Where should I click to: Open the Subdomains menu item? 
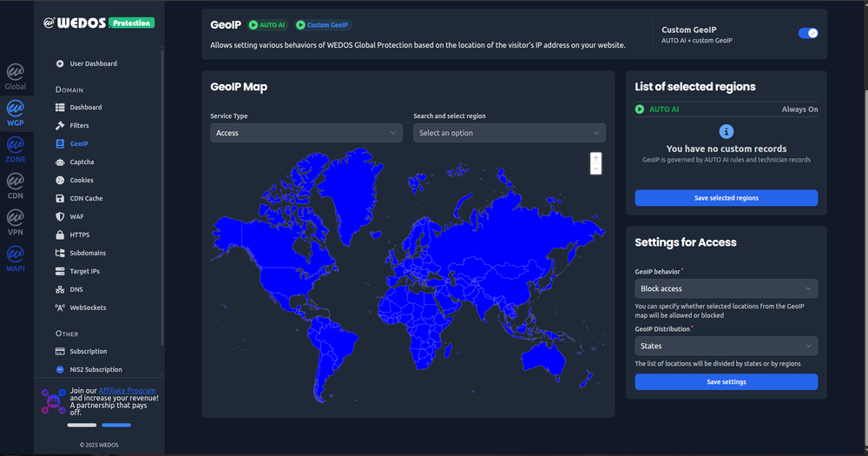88,254
